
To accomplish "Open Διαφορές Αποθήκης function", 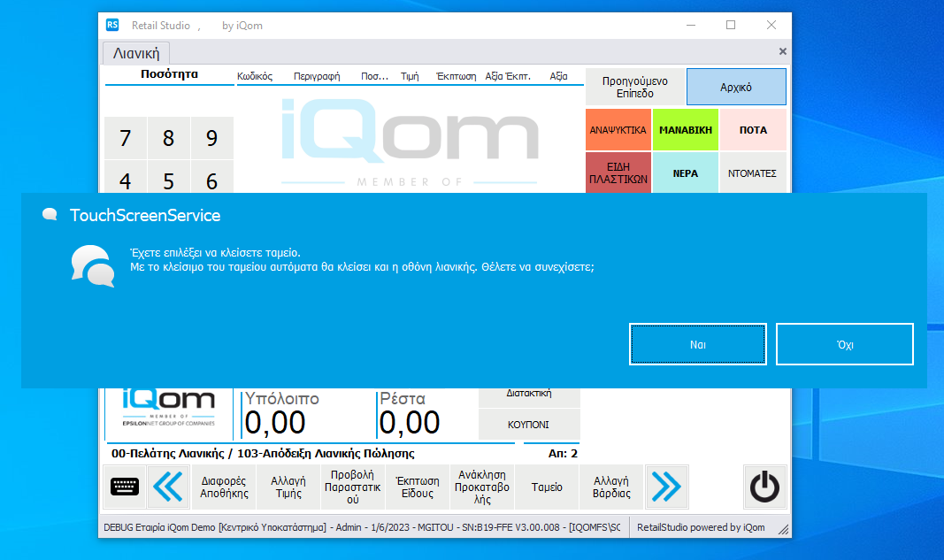I will [x=224, y=487].
